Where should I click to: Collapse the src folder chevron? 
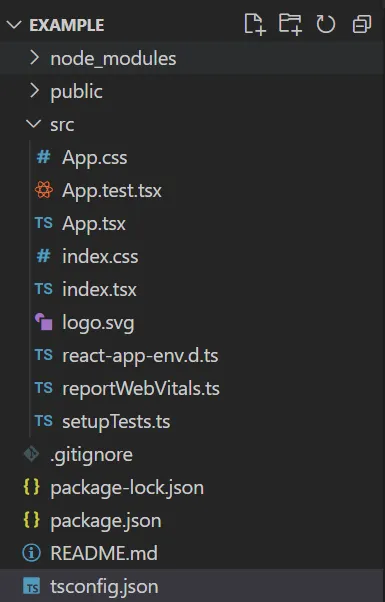pyautogui.click(x=34, y=124)
